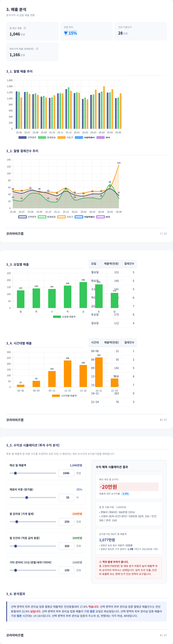Click the 건당 이용단가 28만원 card
Image resolution: width=173 pixels, height=644 pixels.
tap(141, 31)
